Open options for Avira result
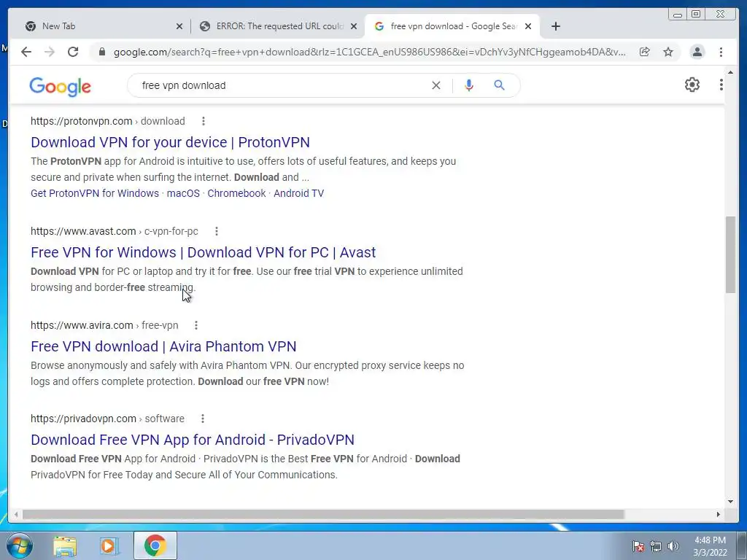This screenshot has height=560, width=747. pyautogui.click(x=196, y=325)
